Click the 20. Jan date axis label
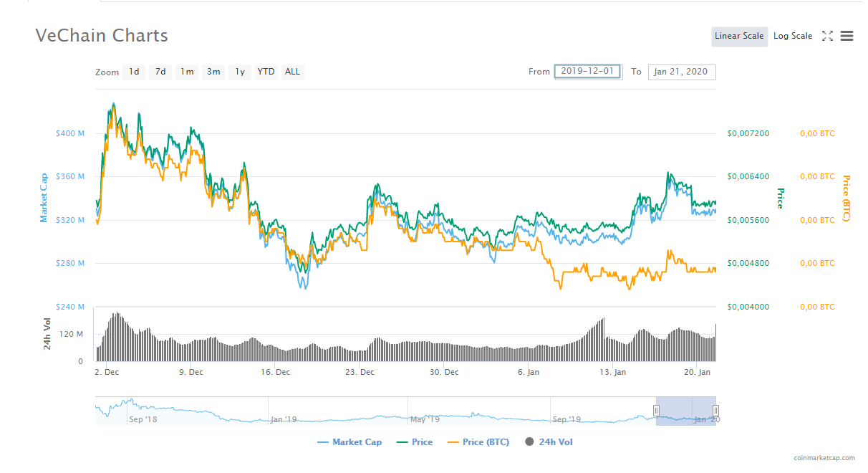Screen dimensions: 868x473 click(698, 372)
